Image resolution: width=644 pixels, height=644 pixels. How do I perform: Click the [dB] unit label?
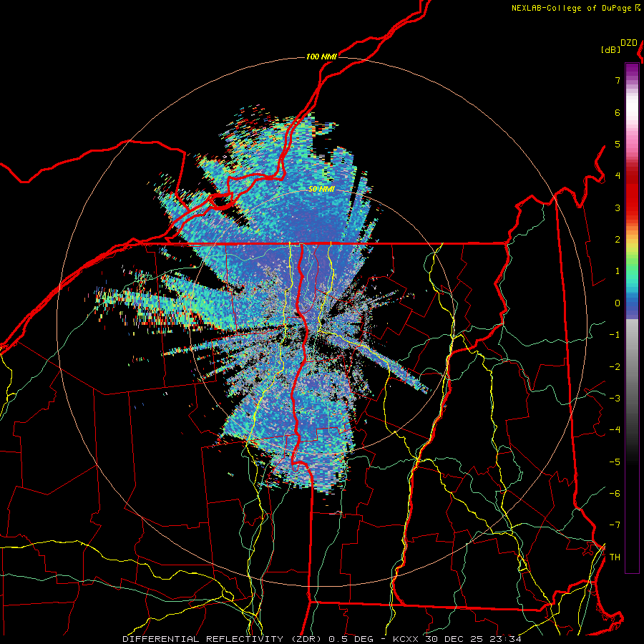tap(611, 49)
